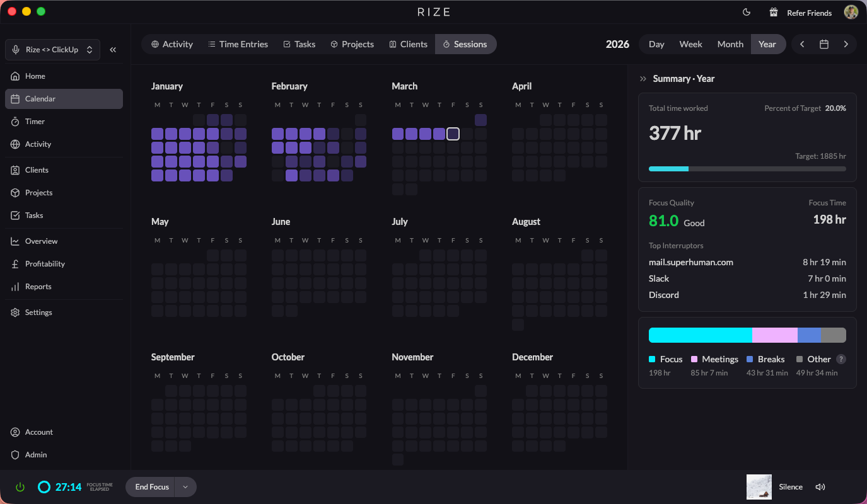Toggle dark mode moon icon

click(747, 13)
